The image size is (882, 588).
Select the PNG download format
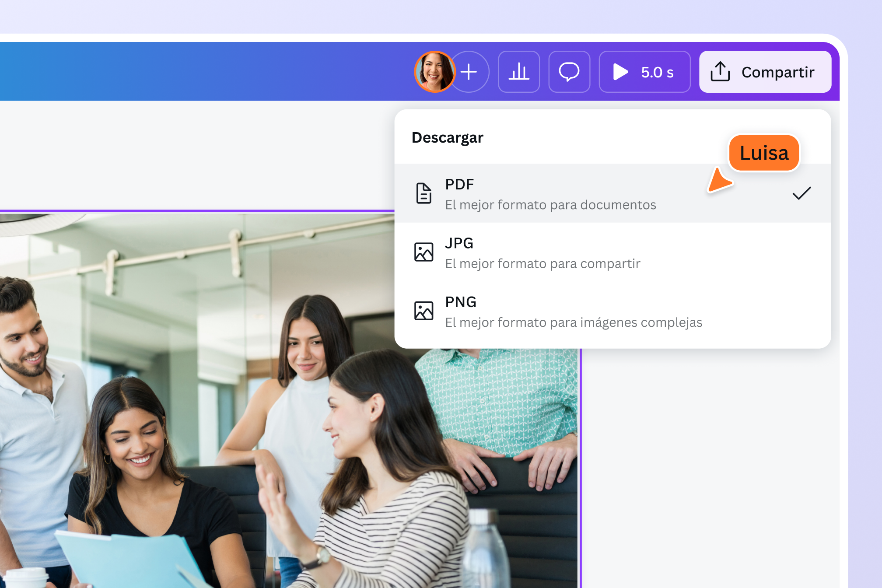coord(612,311)
